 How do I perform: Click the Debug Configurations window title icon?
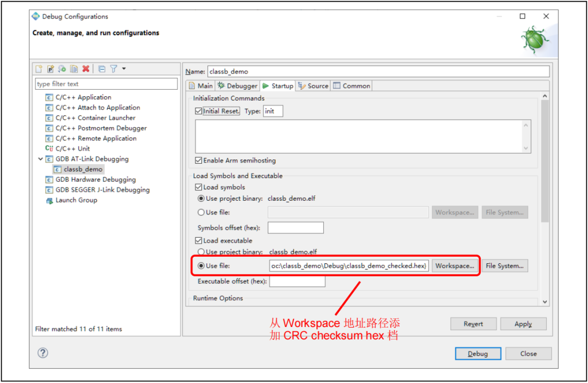35,16
